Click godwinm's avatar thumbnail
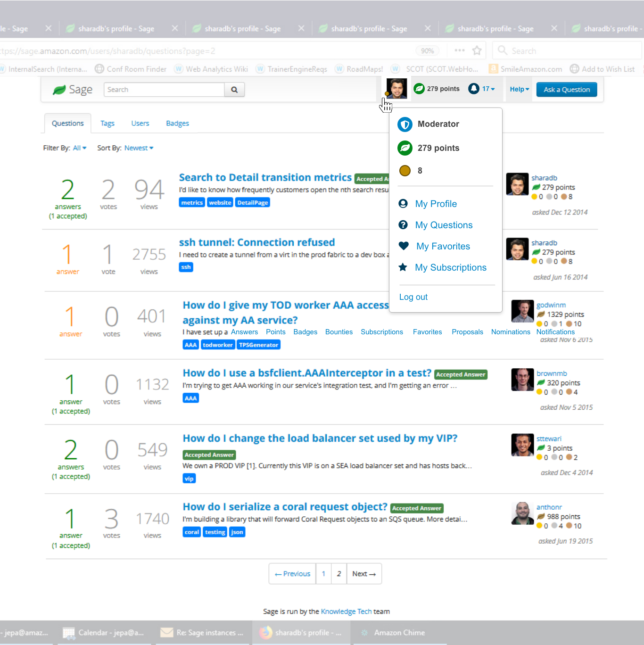This screenshot has width=644, height=645. (x=522, y=311)
